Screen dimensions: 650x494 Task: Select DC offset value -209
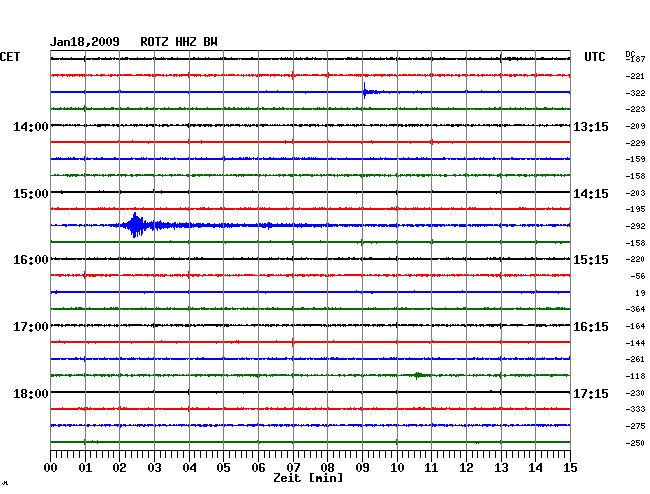635,126
